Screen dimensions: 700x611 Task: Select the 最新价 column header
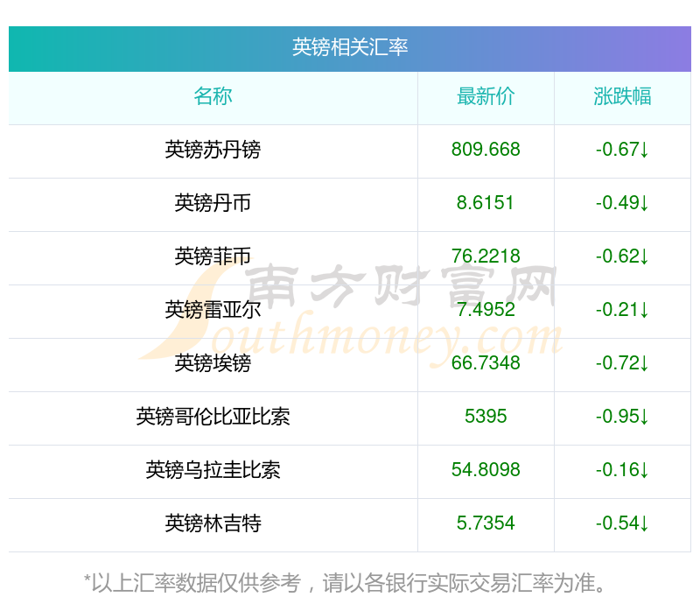[486, 96]
